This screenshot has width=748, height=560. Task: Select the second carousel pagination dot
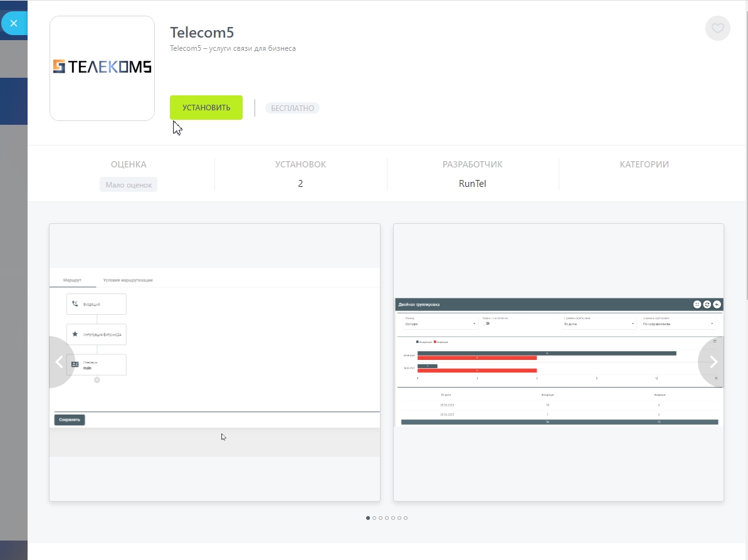374,518
